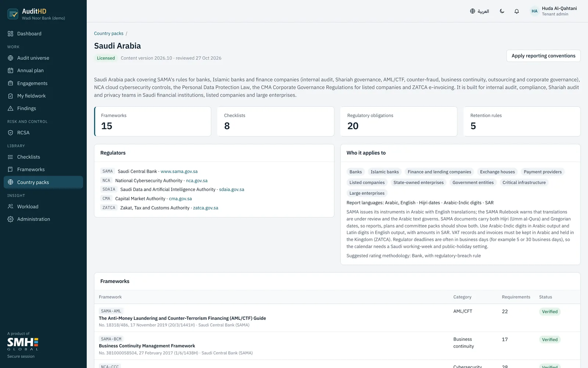
Task: Click the Audit universe globe icon
Action: (10, 58)
